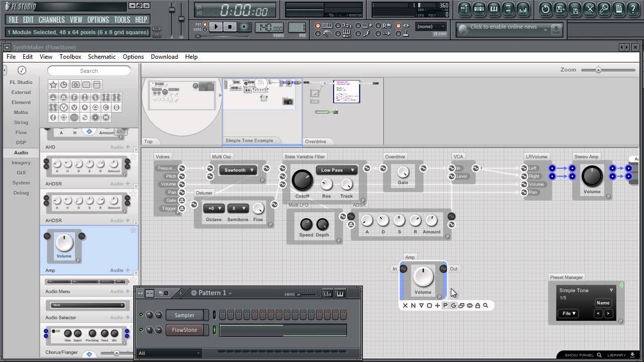Open the project info document icon
This screenshot has width=644, height=362.
(619, 9)
